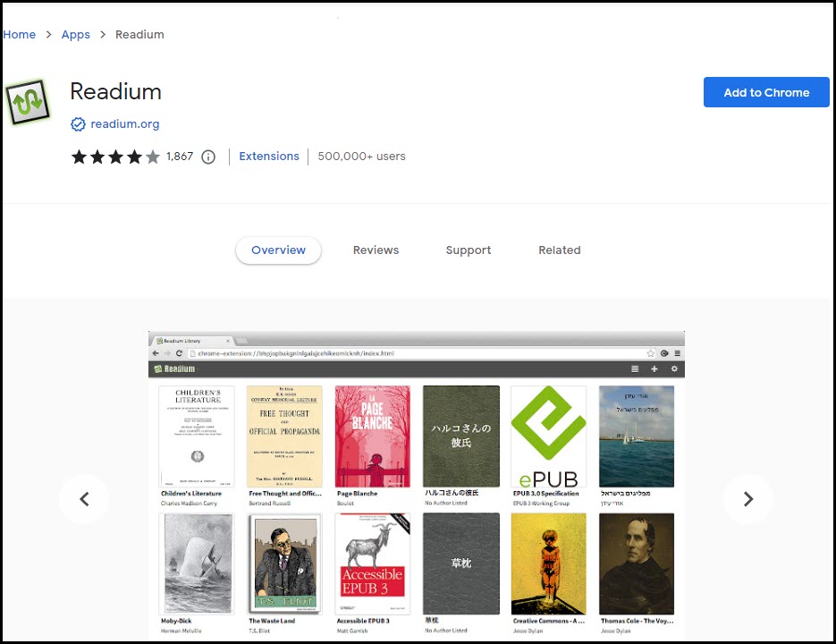836x644 pixels.
Task: Click the Moby-Dick whale book cover
Action: 198,564
